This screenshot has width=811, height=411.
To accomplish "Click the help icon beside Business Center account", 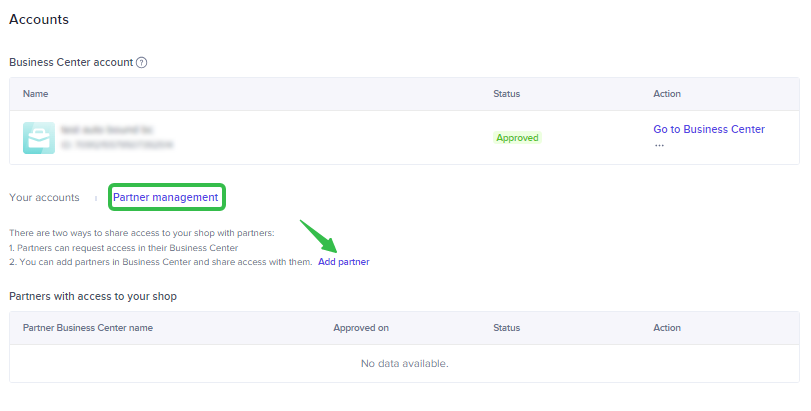I will tap(142, 62).
